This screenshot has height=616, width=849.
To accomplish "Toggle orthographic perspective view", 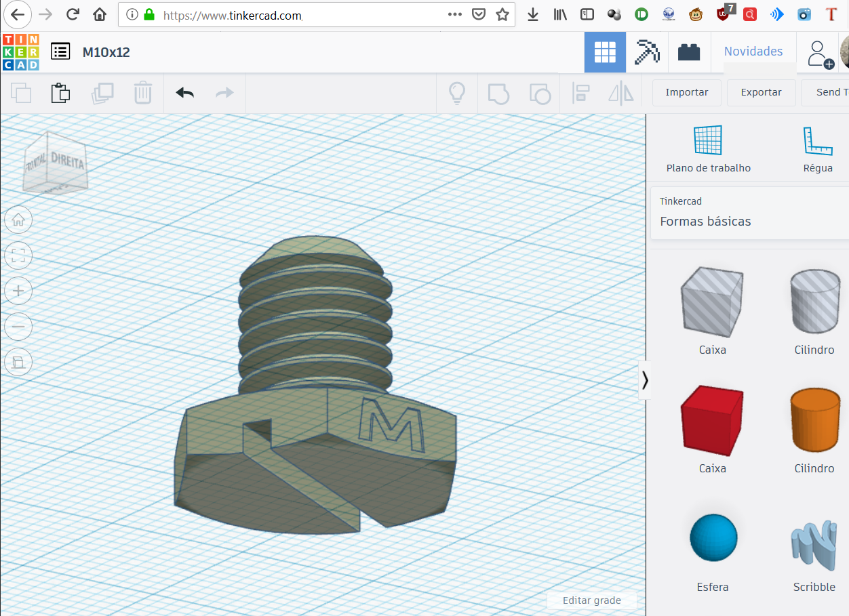I will (x=18, y=363).
